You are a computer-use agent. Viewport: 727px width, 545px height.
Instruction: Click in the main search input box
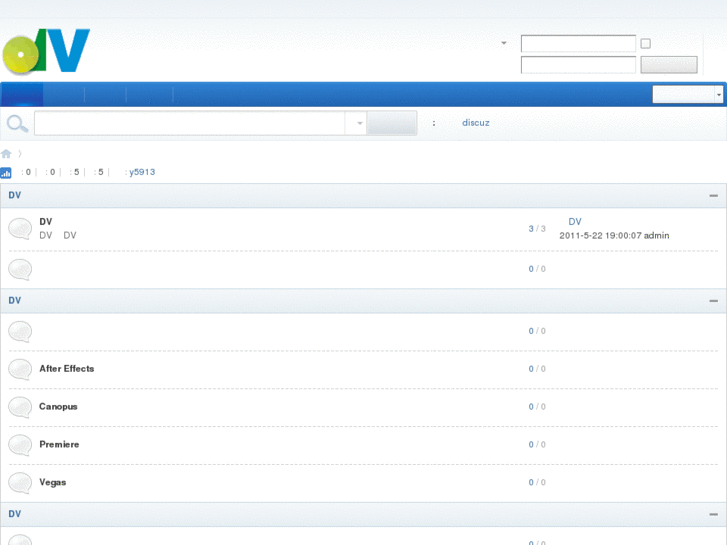click(189, 123)
